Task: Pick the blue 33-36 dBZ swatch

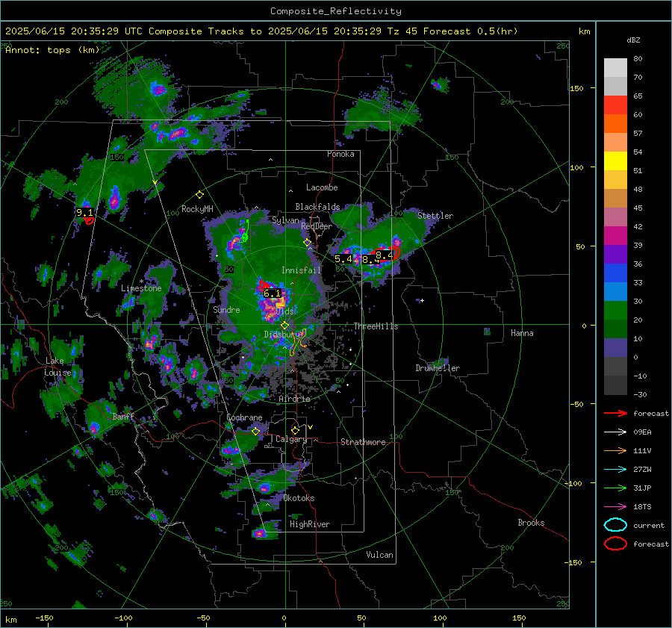Action: pos(615,273)
